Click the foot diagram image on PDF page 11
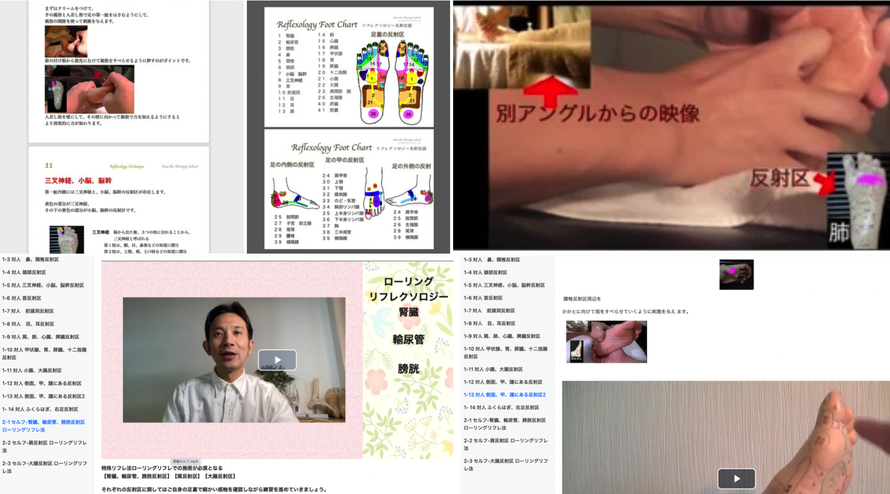The image size is (890, 494). pos(66,240)
